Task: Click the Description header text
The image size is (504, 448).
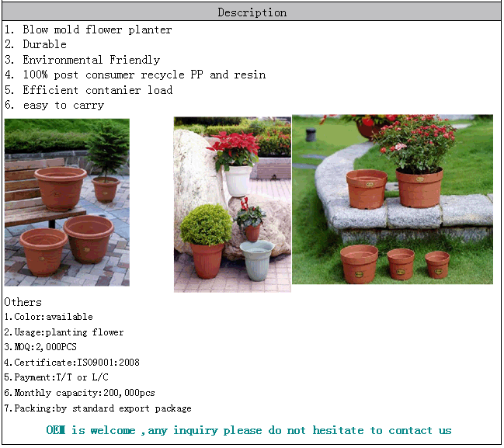Action: [x=252, y=12]
